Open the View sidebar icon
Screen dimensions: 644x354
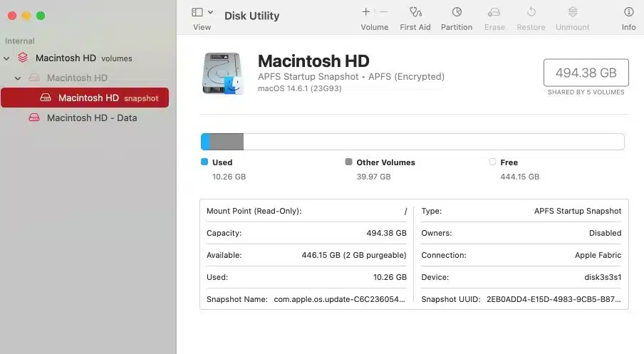(x=197, y=12)
